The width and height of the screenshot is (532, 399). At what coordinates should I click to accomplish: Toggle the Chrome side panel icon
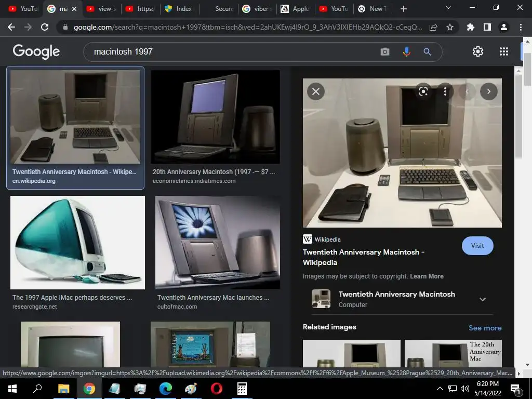click(487, 27)
